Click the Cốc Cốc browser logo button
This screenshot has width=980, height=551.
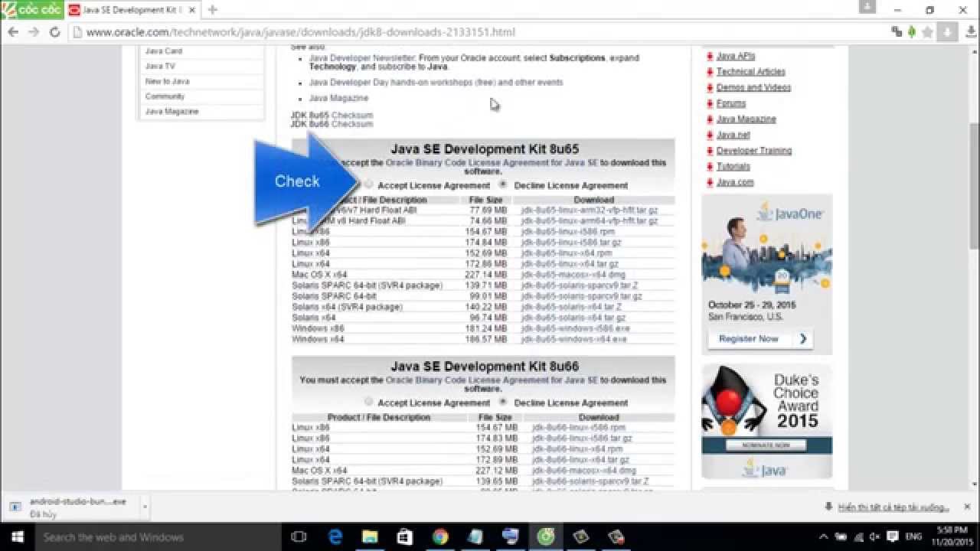(31, 10)
